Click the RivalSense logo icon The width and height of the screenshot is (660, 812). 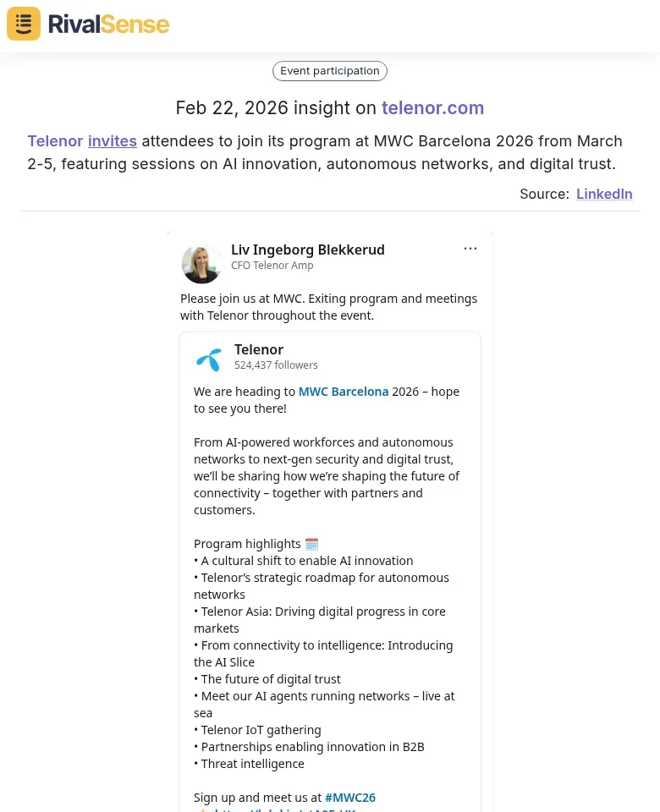pos(24,24)
